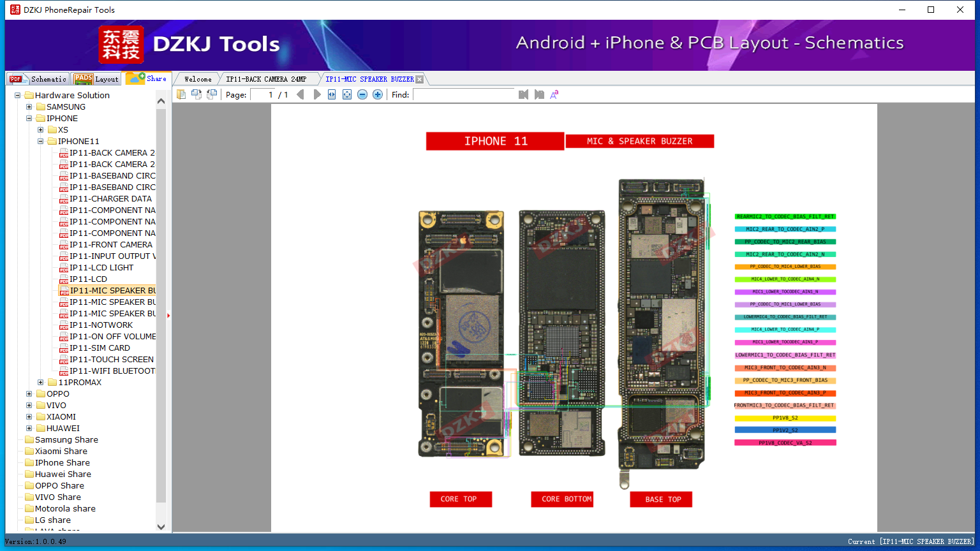Click the zoom out minus icon

click(x=362, y=94)
